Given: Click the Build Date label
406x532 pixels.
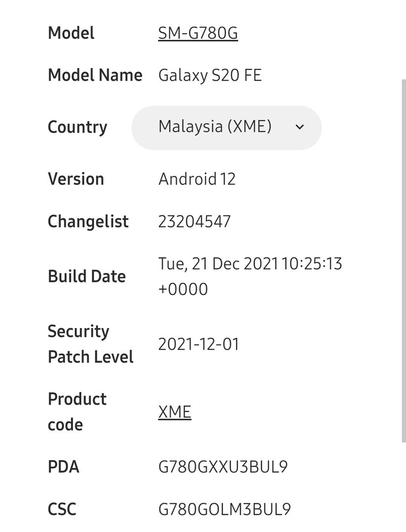Looking at the screenshot, I should pyautogui.click(x=87, y=276).
